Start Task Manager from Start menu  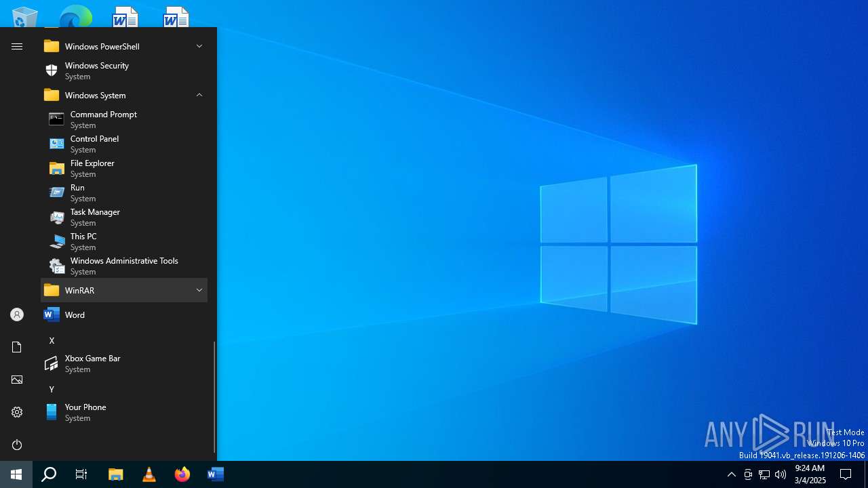124,217
